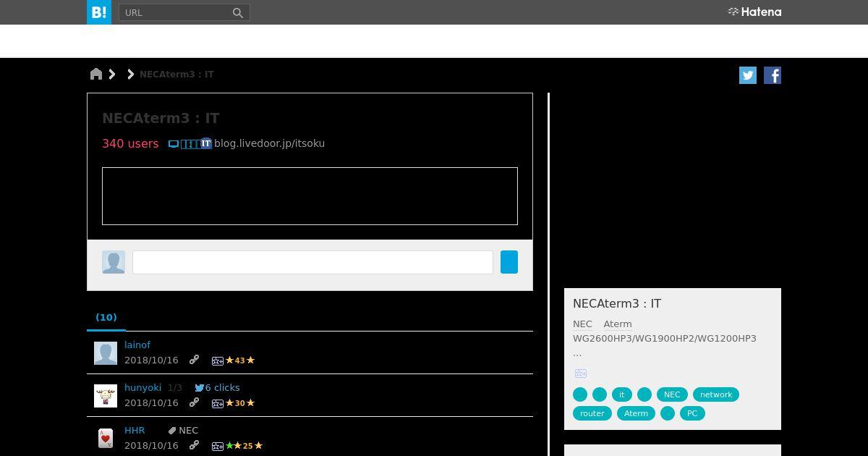This screenshot has width=868, height=456.
Task: Click the comment text input field
Action: tap(312, 262)
